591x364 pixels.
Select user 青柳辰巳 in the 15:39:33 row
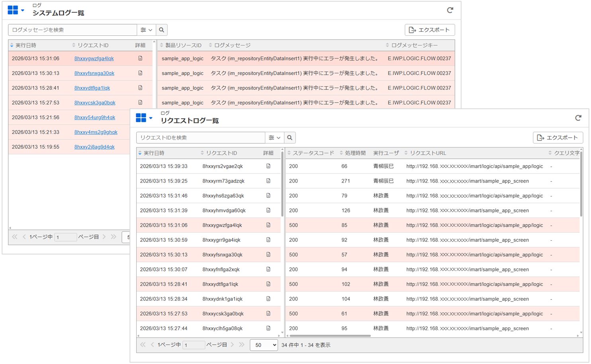[383, 166]
